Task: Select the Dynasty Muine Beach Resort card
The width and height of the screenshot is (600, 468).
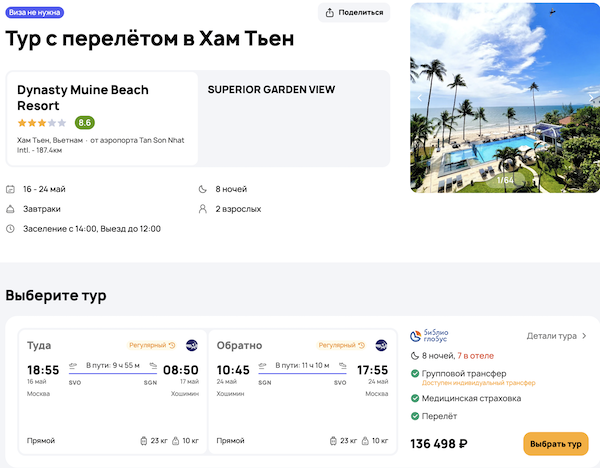Action: point(102,118)
